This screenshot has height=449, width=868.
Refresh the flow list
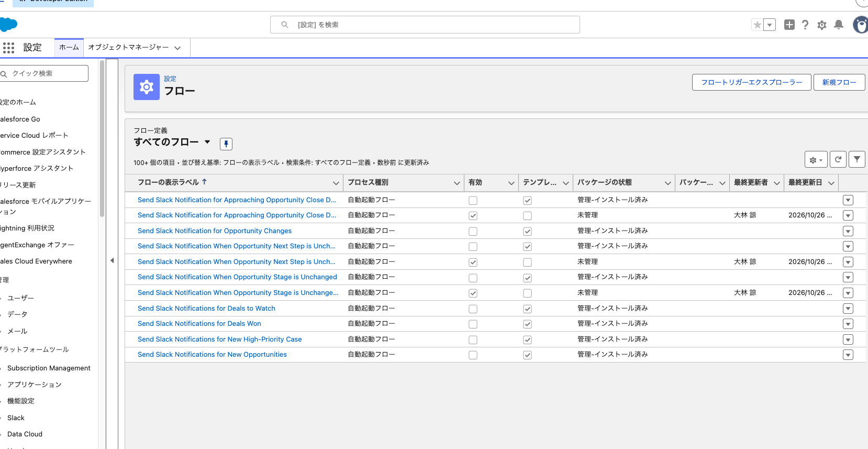click(838, 159)
